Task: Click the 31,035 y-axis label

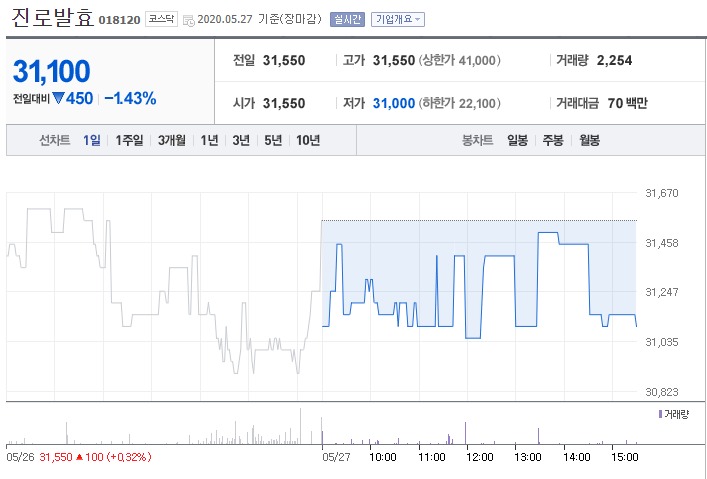Action: (661, 342)
